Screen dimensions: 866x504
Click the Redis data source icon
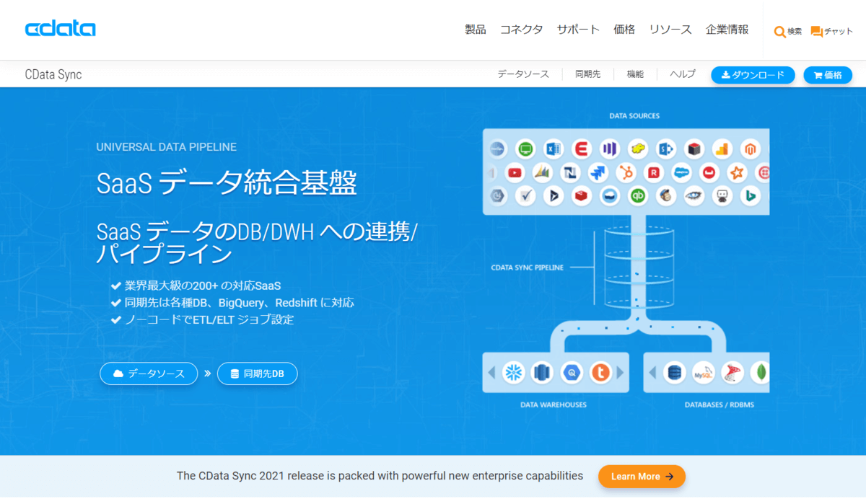(582, 195)
